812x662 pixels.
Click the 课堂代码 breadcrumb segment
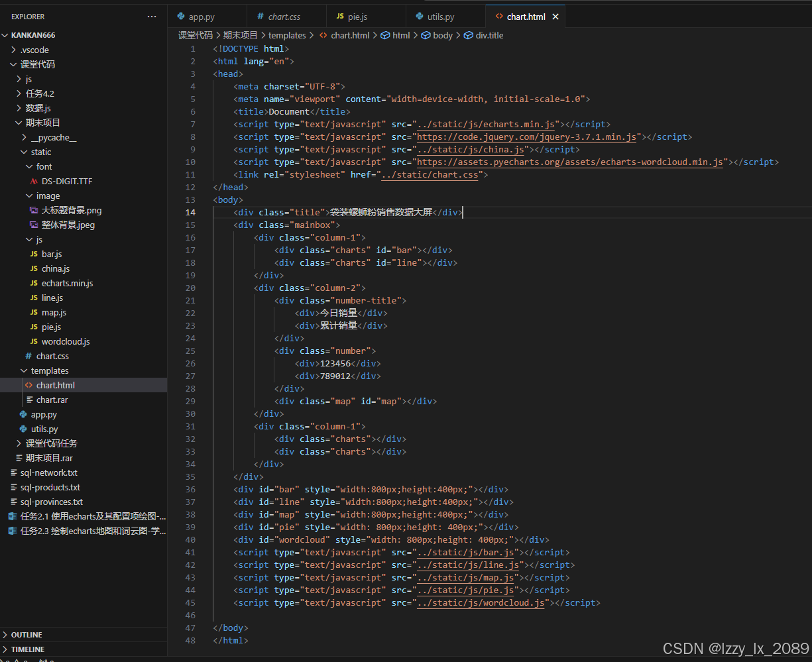pos(196,35)
